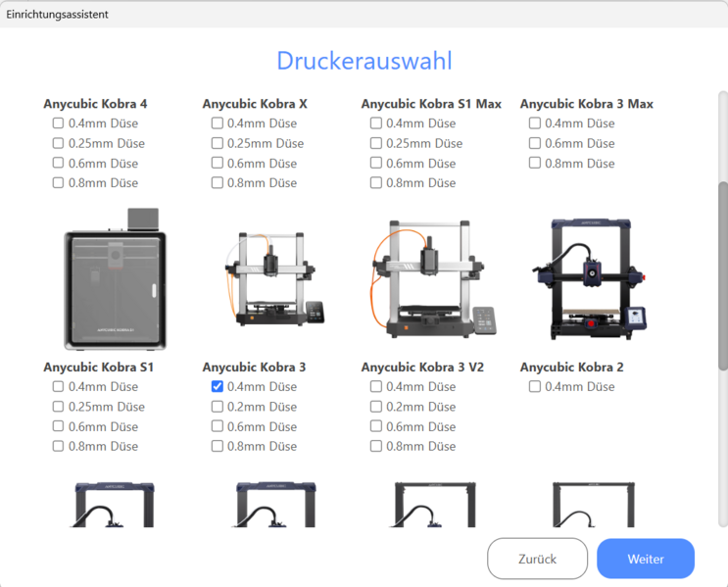Check 0.6mm Düse under Anycubic Kobra 4
Image resolution: width=728 pixels, height=587 pixels.
point(58,163)
